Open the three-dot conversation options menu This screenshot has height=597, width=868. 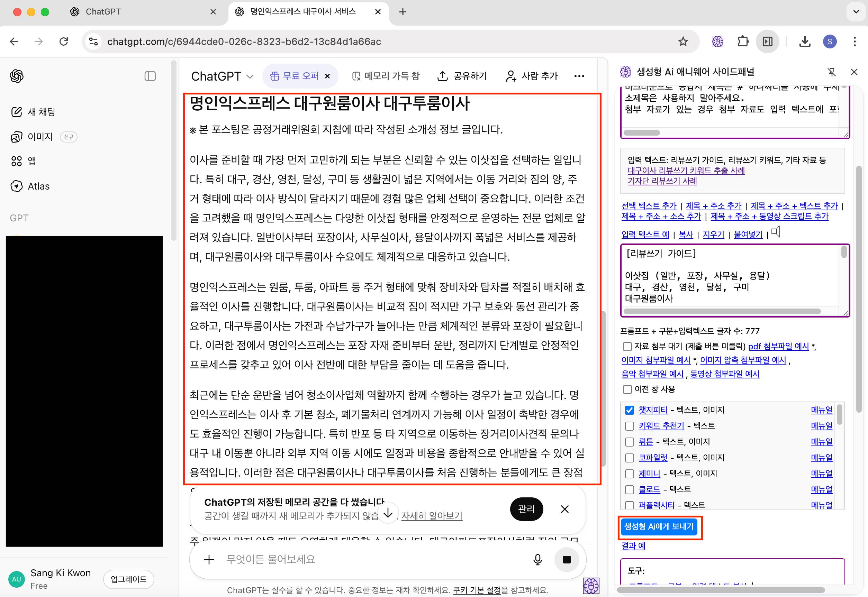point(579,76)
